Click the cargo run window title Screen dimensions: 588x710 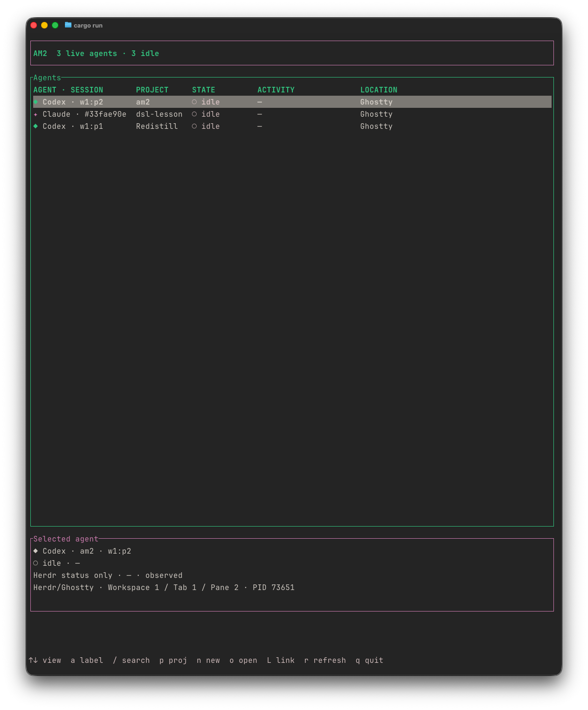point(88,25)
